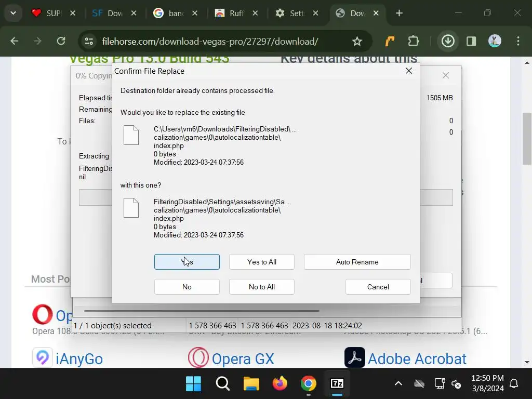Image resolution: width=532 pixels, height=399 pixels.
Task: Launch Firefox from the taskbar
Action: point(280,384)
